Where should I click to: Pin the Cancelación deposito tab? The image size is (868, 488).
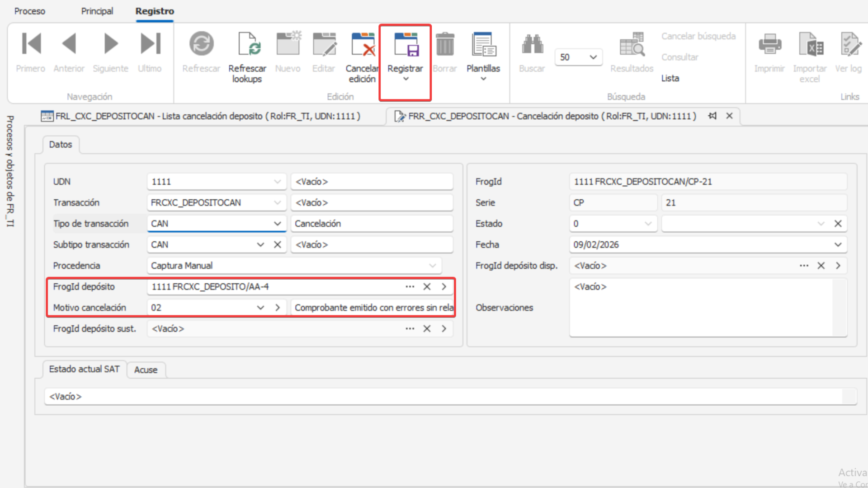click(x=712, y=116)
